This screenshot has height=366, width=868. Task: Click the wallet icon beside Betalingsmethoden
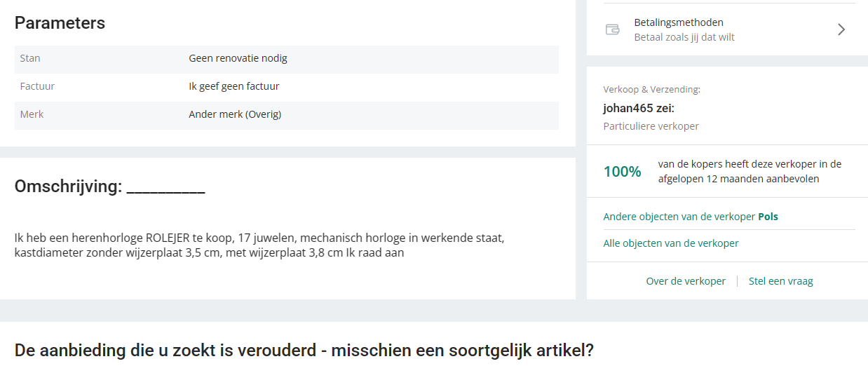point(612,29)
